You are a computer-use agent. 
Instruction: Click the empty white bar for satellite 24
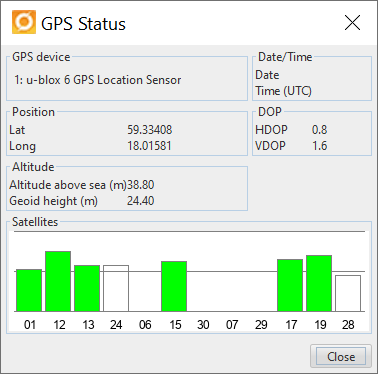pos(116,288)
